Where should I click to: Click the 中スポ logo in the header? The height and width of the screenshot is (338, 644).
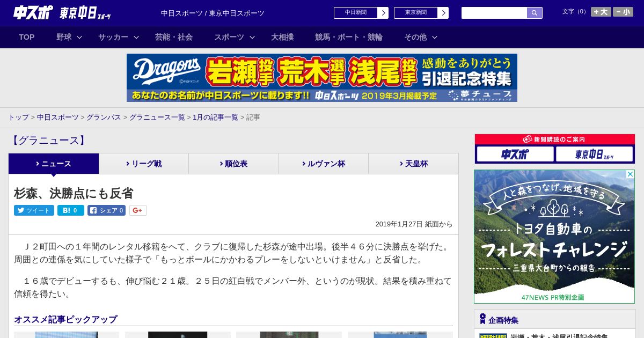click(x=33, y=12)
